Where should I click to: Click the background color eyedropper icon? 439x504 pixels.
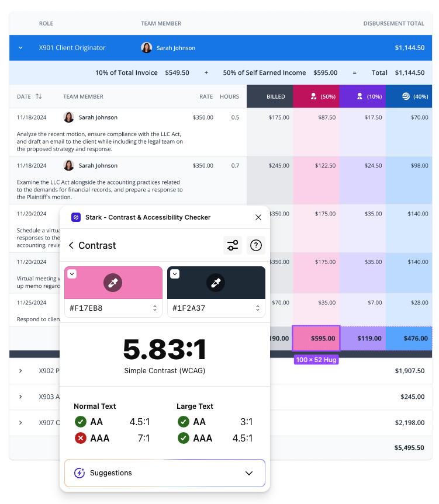pyautogui.click(x=216, y=283)
